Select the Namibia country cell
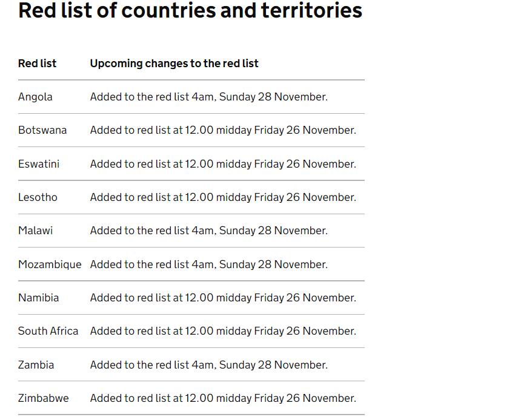 [x=38, y=298]
